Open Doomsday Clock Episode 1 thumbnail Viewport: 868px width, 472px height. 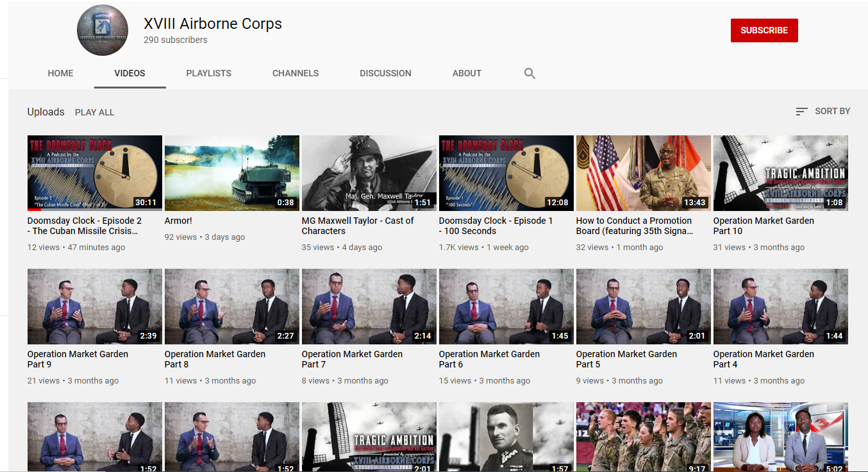click(x=506, y=173)
